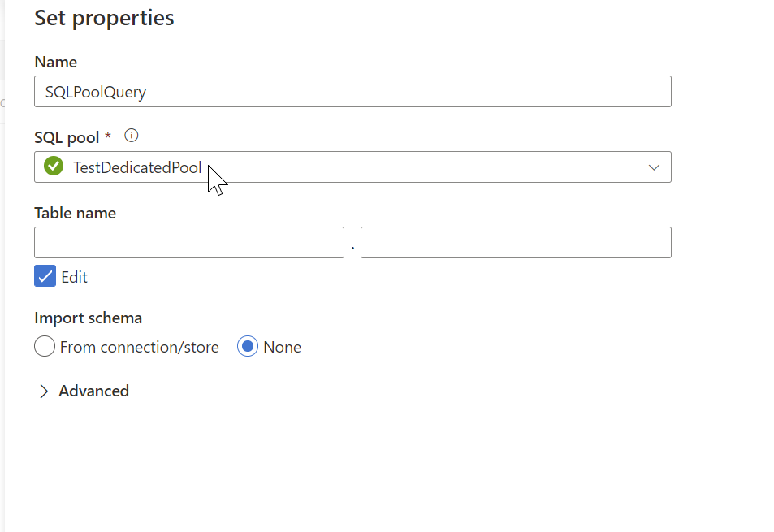Click the Import schema label
Image resolution: width=774 pixels, height=532 pixels.
coord(88,318)
